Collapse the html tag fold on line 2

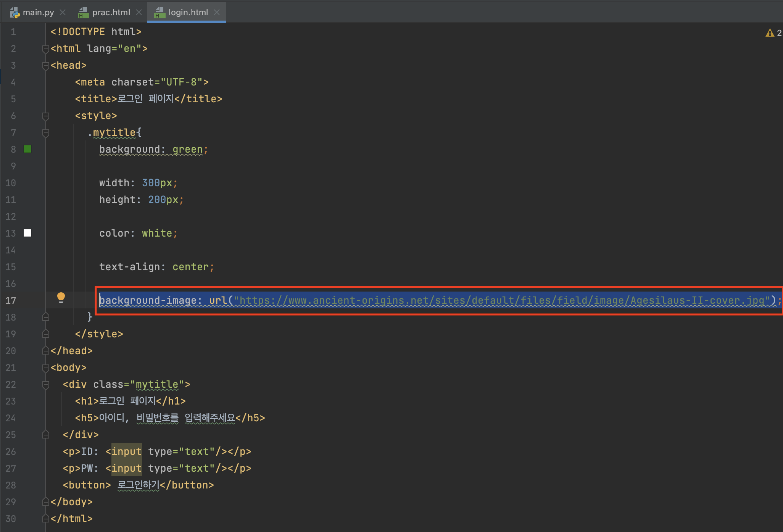(x=45, y=48)
